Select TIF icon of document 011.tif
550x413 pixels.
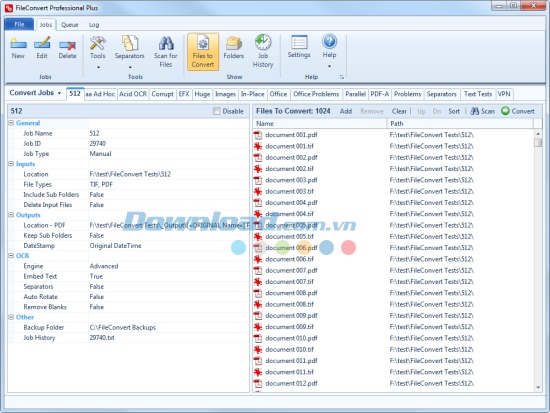coord(258,372)
